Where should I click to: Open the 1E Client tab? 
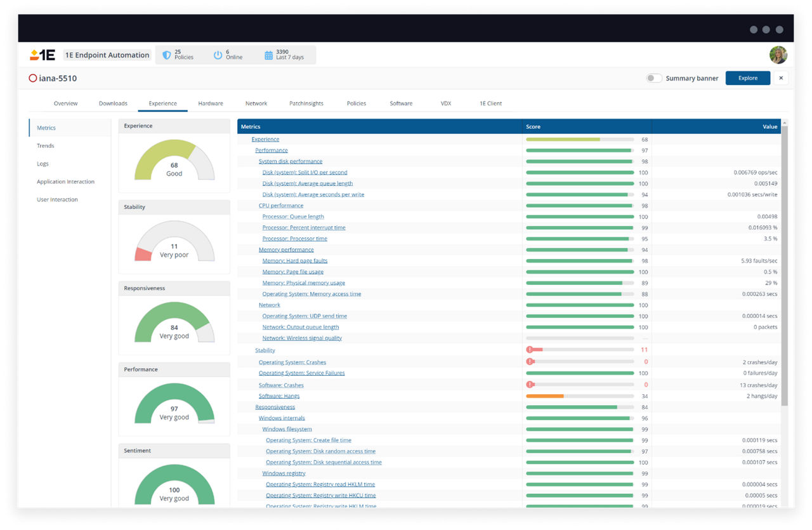point(490,103)
